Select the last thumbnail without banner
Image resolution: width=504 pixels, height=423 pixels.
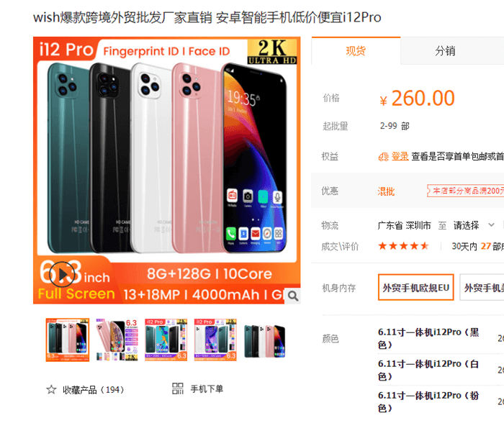265,340
